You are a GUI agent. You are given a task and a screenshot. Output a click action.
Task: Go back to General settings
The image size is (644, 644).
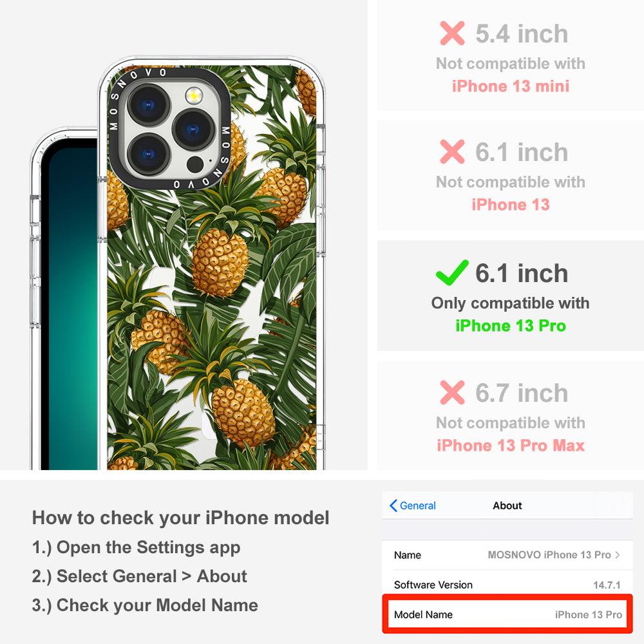pyautogui.click(x=412, y=506)
